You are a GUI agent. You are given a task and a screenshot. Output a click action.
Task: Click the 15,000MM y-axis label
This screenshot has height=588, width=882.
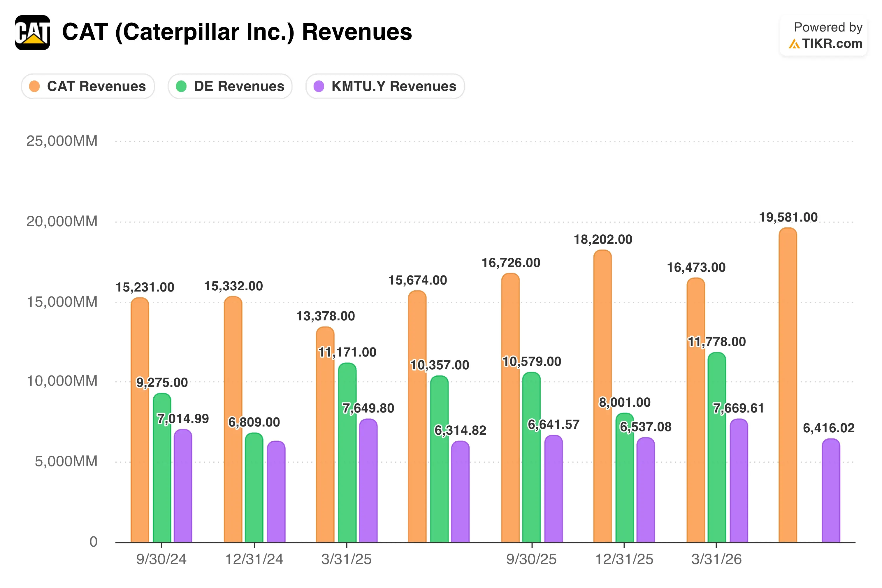coord(62,302)
